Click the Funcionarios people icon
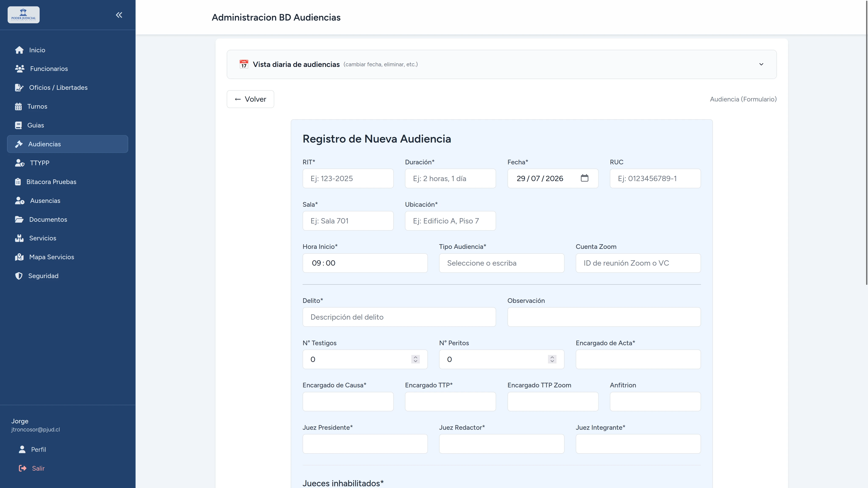This screenshot has width=868, height=488. (x=19, y=69)
